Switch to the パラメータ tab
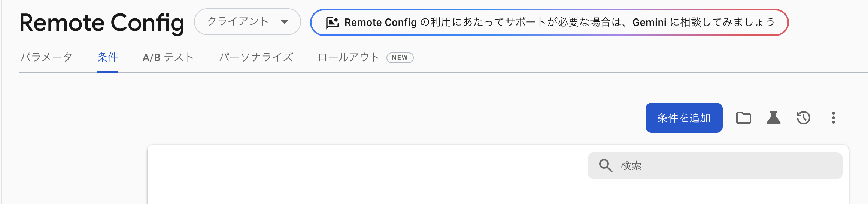This screenshot has height=204, width=868. [x=46, y=57]
